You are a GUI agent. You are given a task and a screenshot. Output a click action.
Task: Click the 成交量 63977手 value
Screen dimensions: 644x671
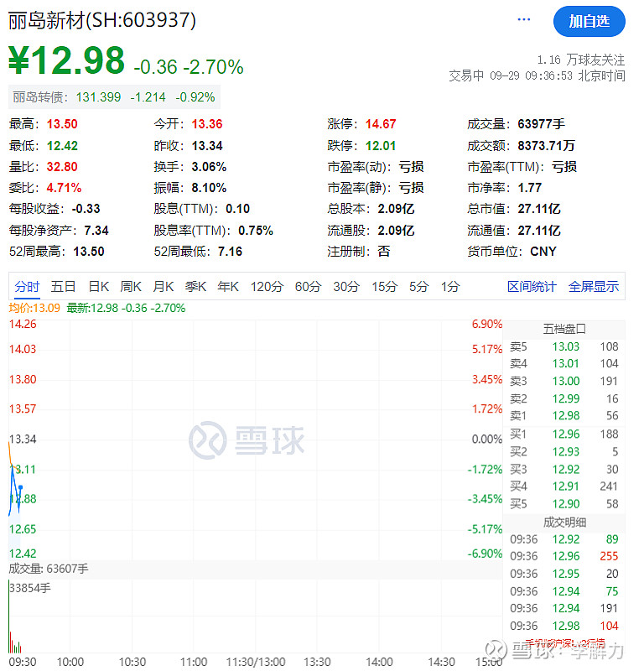[542, 124]
